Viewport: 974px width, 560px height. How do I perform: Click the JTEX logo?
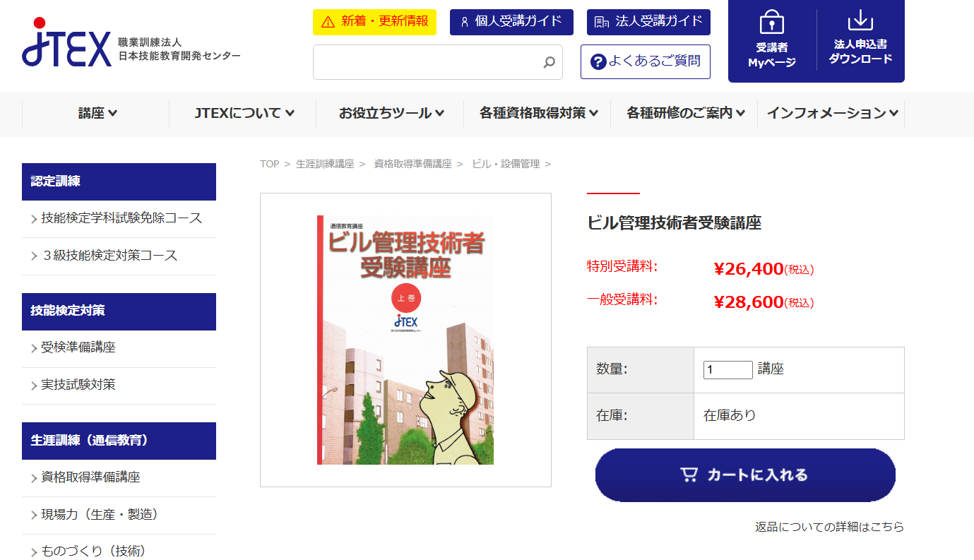(67, 42)
